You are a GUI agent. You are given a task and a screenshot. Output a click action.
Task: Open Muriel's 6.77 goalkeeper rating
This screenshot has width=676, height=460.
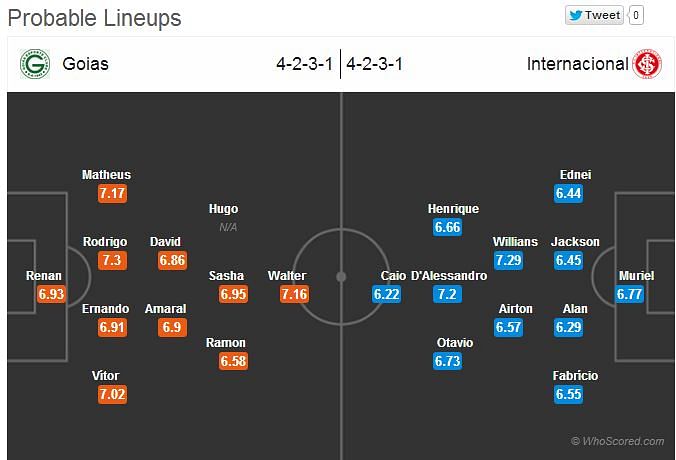tap(629, 294)
